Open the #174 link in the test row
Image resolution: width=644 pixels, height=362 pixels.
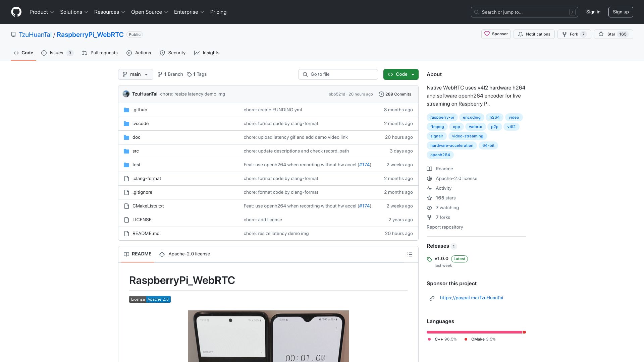[364, 165]
